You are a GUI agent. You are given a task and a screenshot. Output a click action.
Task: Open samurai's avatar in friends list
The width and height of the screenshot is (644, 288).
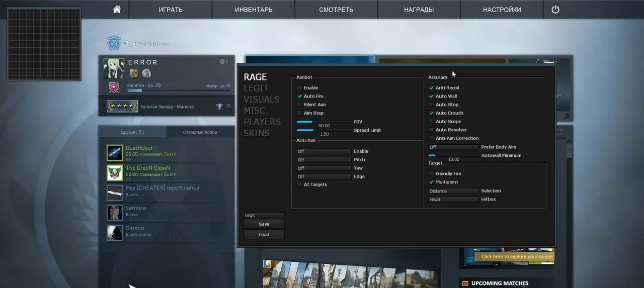pyautogui.click(x=115, y=213)
